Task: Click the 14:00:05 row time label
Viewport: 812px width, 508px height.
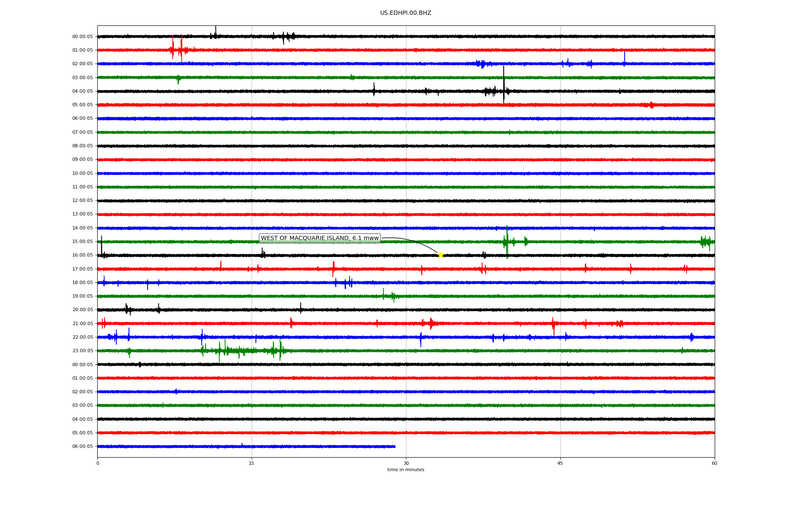Action: pyautogui.click(x=82, y=228)
